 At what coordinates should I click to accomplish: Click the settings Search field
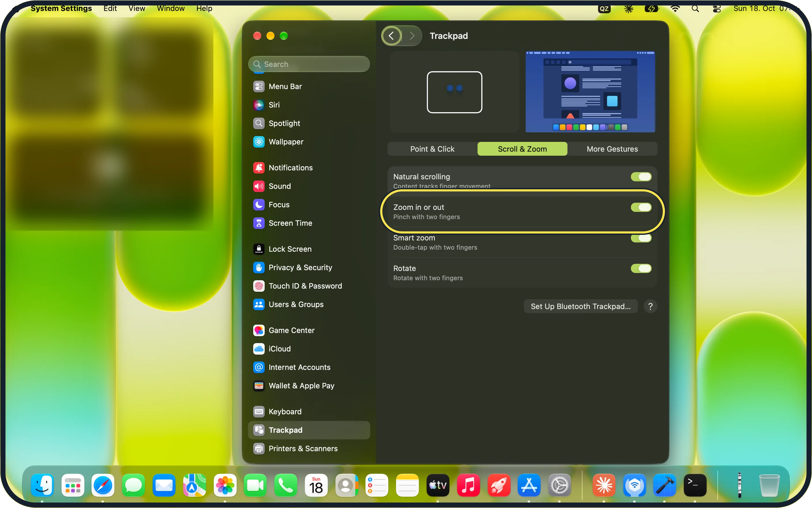[x=309, y=64]
